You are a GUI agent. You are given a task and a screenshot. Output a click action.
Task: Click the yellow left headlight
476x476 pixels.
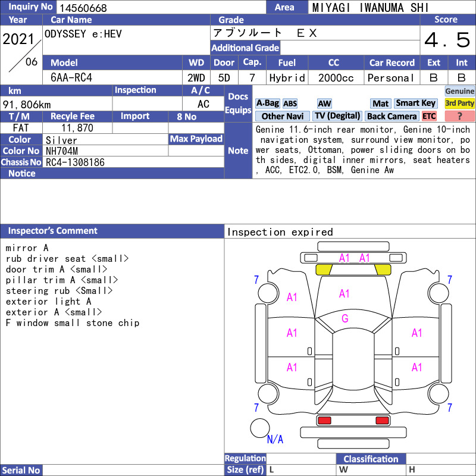click(324, 270)
